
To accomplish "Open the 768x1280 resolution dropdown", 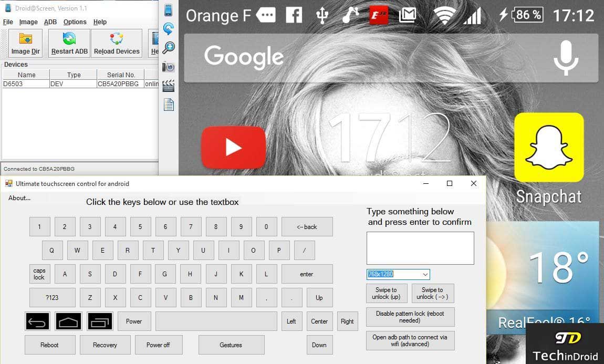I will coord(425,274).
